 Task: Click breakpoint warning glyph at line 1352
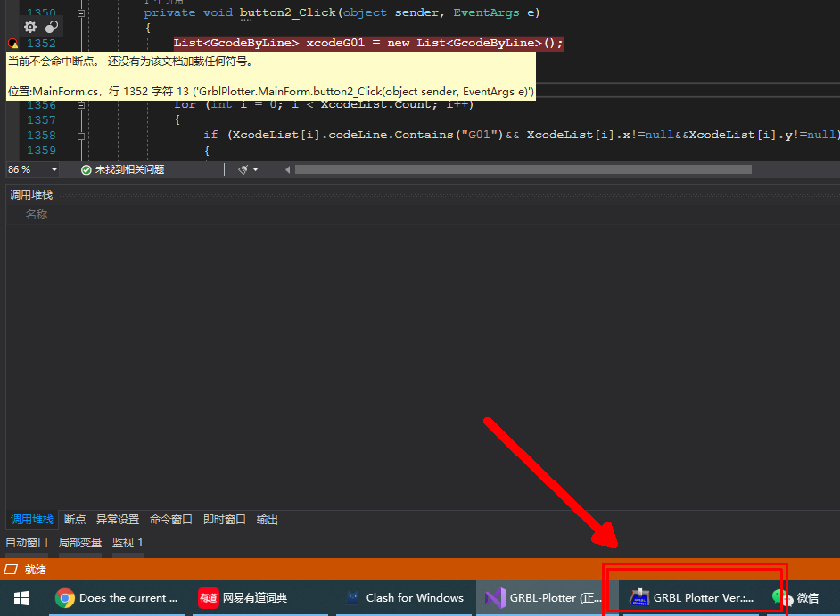(12, 44)
